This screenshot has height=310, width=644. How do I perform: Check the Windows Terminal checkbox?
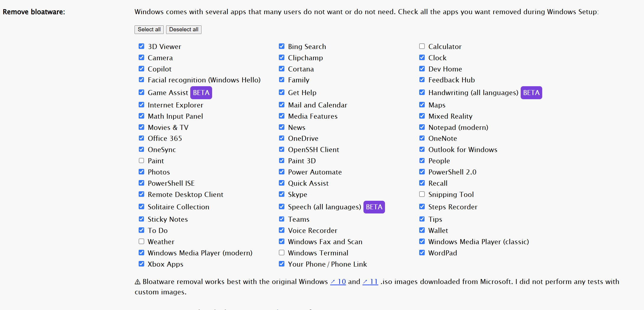pos(282,253)
